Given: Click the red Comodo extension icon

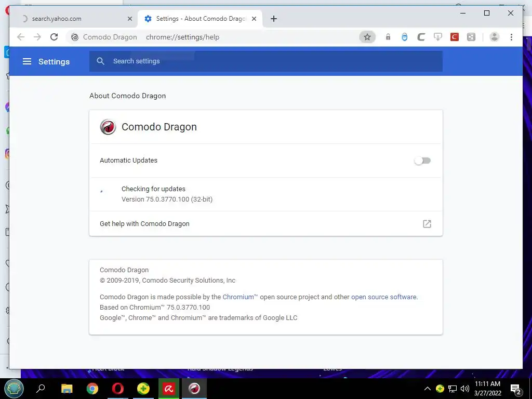Looking at the screenshot, I should click(x=454, y=37).
